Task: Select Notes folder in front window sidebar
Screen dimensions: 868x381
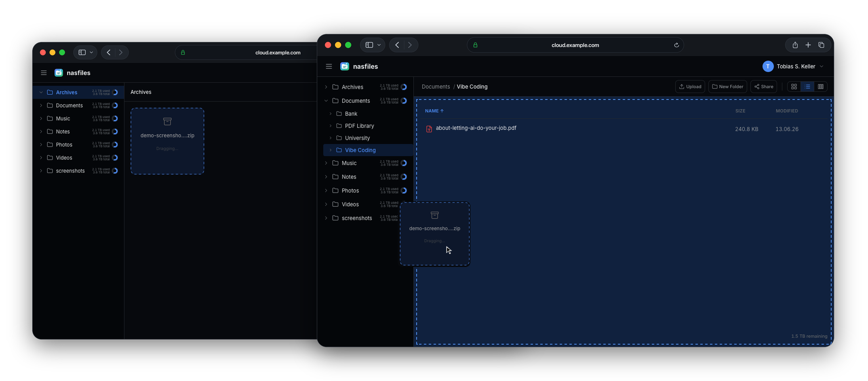Action: coord(366,177)
